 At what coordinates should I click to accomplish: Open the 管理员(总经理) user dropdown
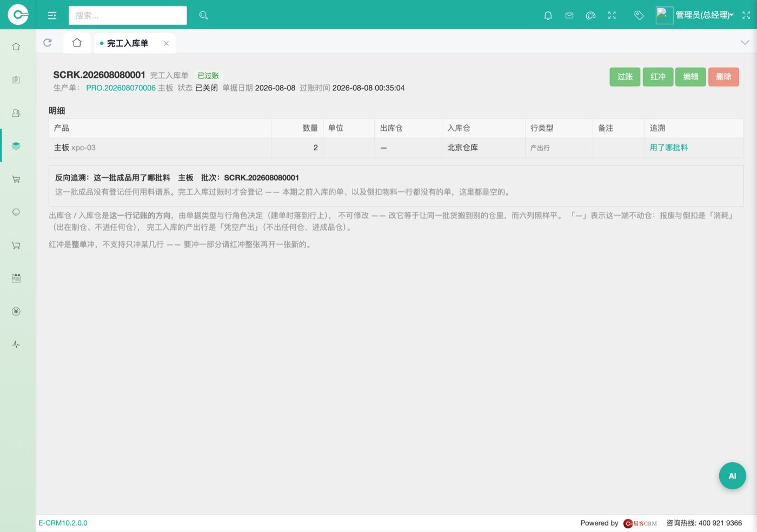pos(704,15)
